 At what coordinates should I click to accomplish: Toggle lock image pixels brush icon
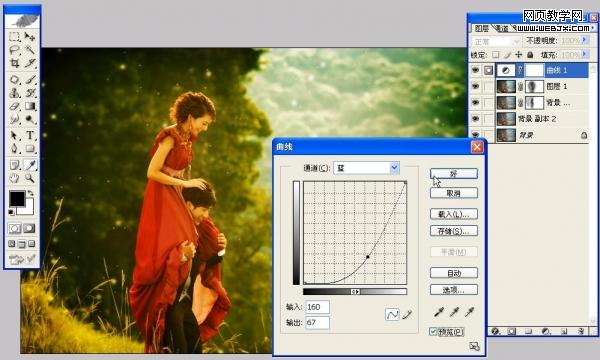click(x=507, y=55)
